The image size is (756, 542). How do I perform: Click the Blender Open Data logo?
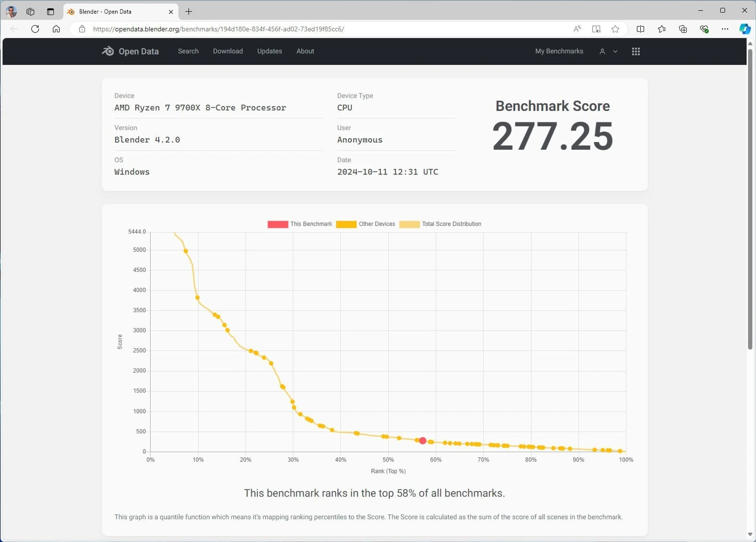click(130, 51)
